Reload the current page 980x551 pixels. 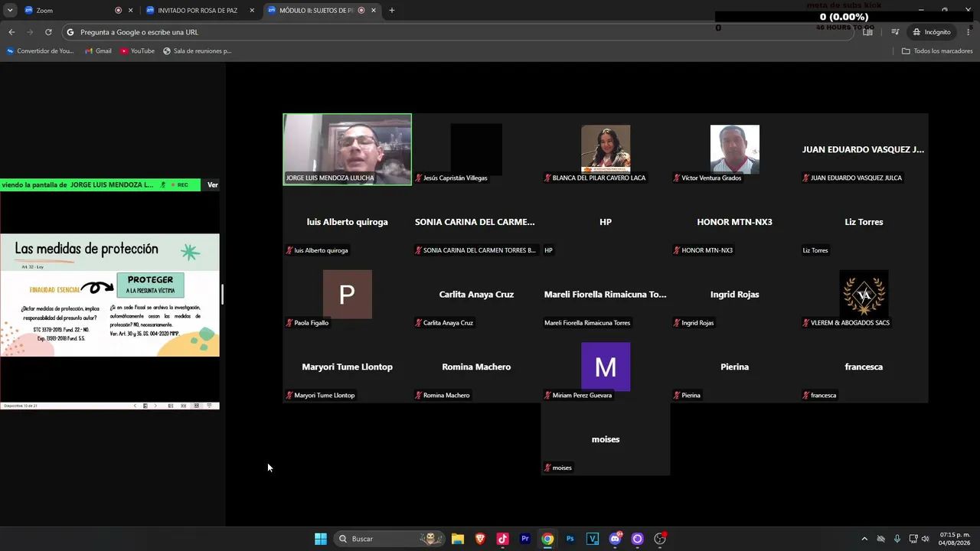[x=48, y=32]
